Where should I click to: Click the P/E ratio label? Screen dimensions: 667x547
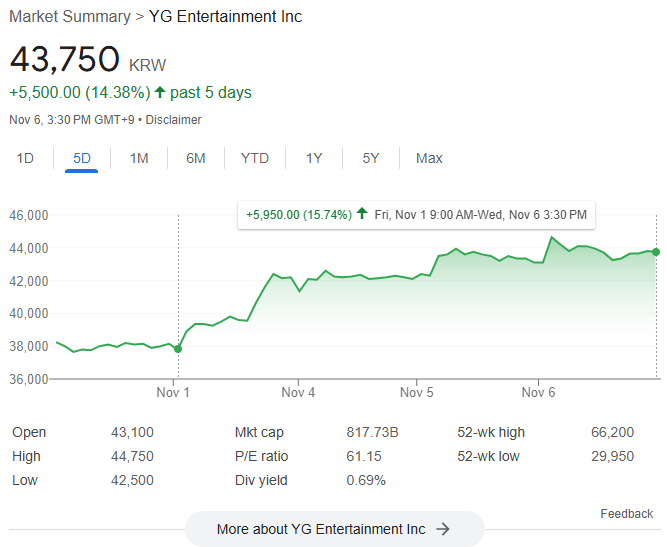click(x=262, y=456)
